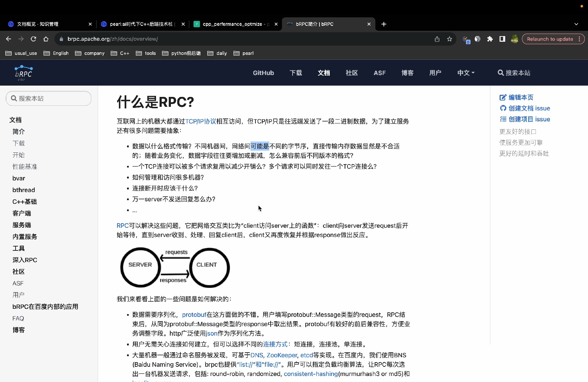Screen dimensions: 588x382
Task: Open the tools bookmark folder
Action: (x=146, y=53)
